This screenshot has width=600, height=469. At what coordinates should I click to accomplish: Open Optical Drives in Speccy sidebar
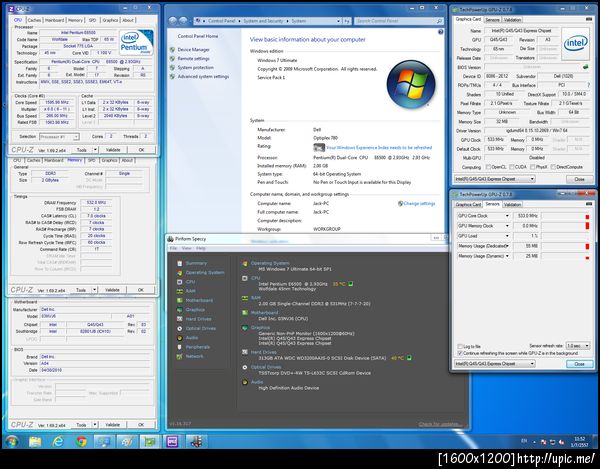[x=200, y=328]
